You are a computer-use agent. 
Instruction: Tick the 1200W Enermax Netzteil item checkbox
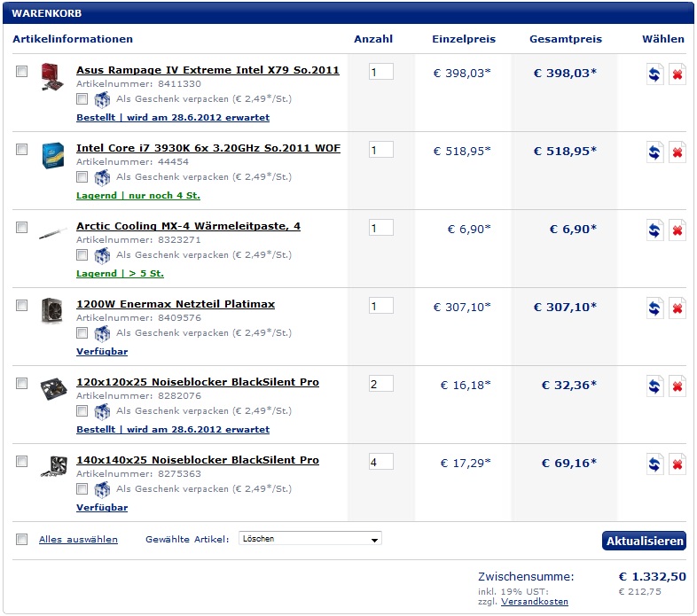click(22, 305)
